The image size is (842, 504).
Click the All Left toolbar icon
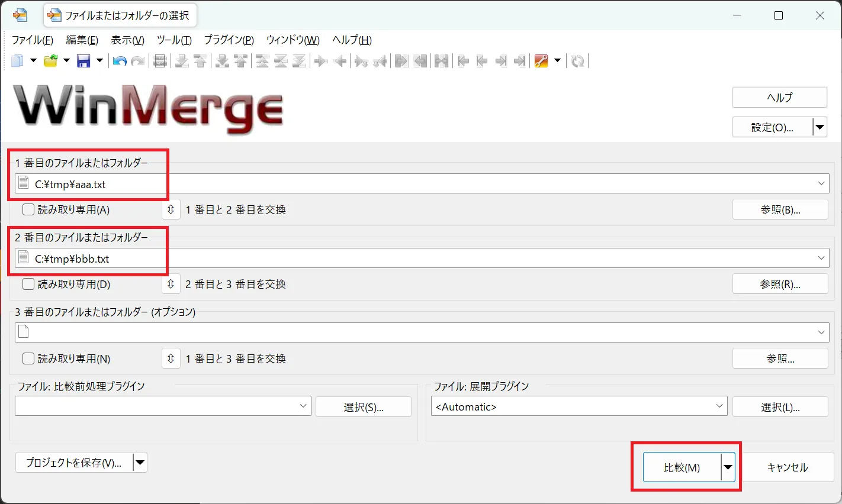point(420,61)
